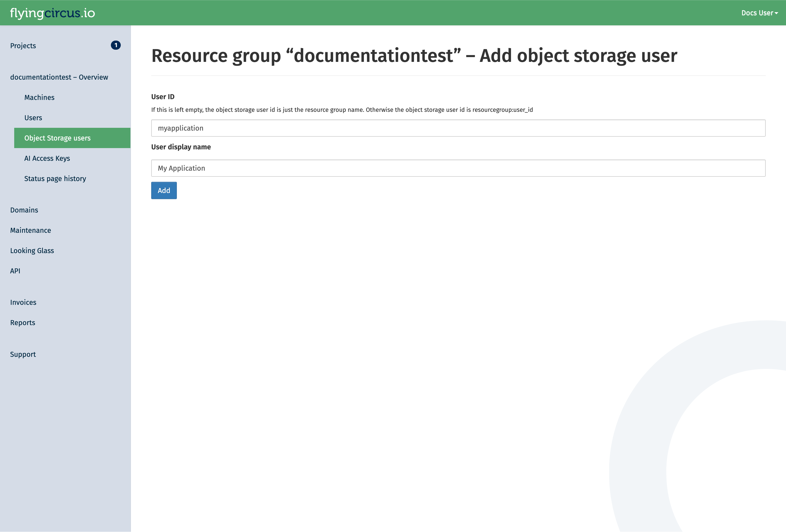Focus the User display name field
Screen dimensions: 786x532
tap(458, 168)
